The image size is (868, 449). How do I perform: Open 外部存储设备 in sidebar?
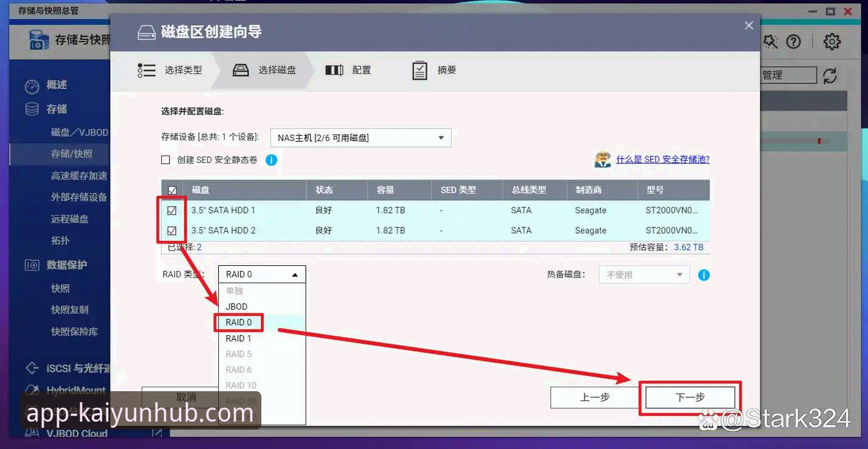coord(79,197)
